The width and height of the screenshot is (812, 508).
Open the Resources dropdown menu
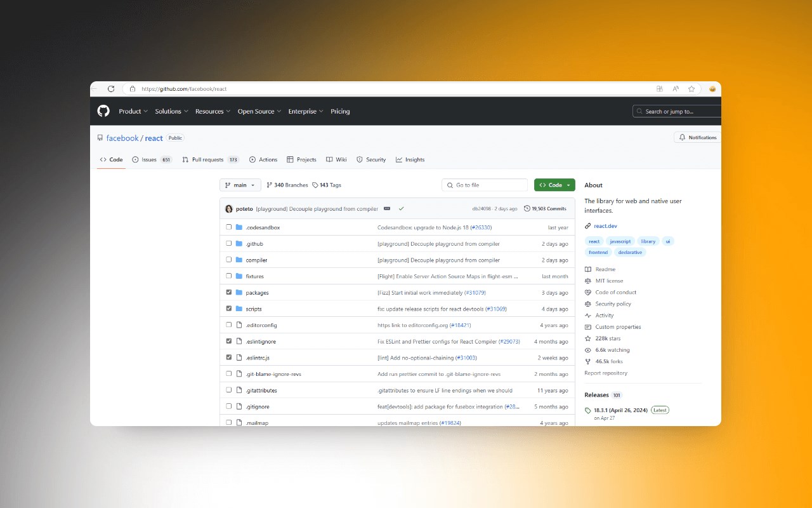[x=213, y=111]
